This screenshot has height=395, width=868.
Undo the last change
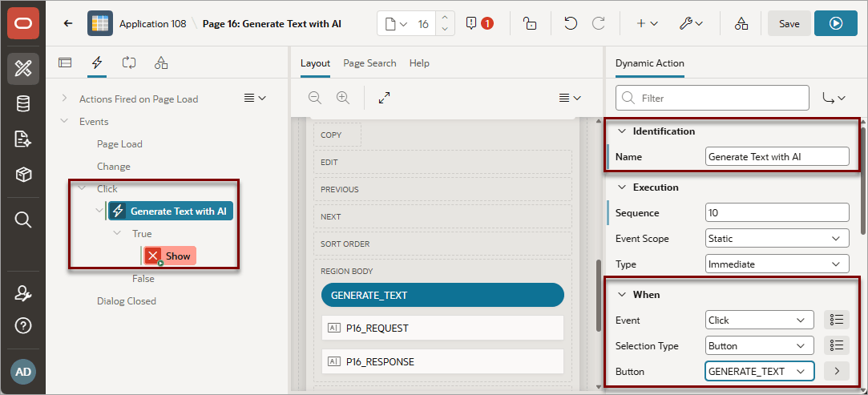(x=571, y=23)
